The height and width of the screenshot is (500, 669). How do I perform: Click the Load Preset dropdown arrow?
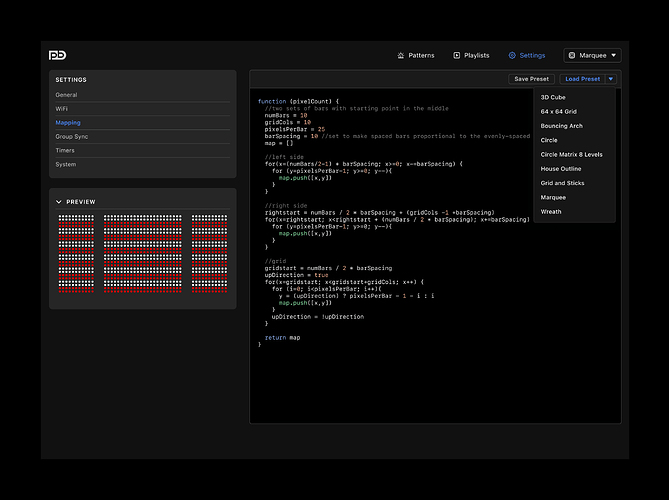611,79
